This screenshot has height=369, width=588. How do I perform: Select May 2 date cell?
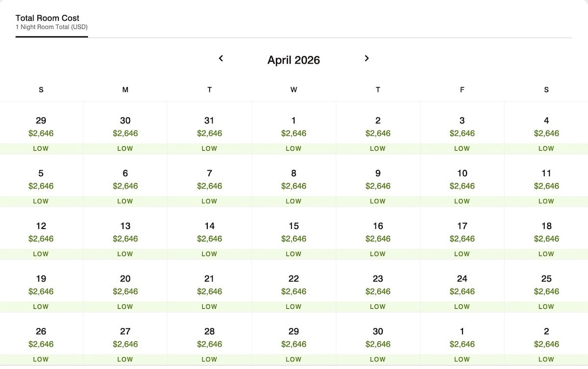coord(546,339)
